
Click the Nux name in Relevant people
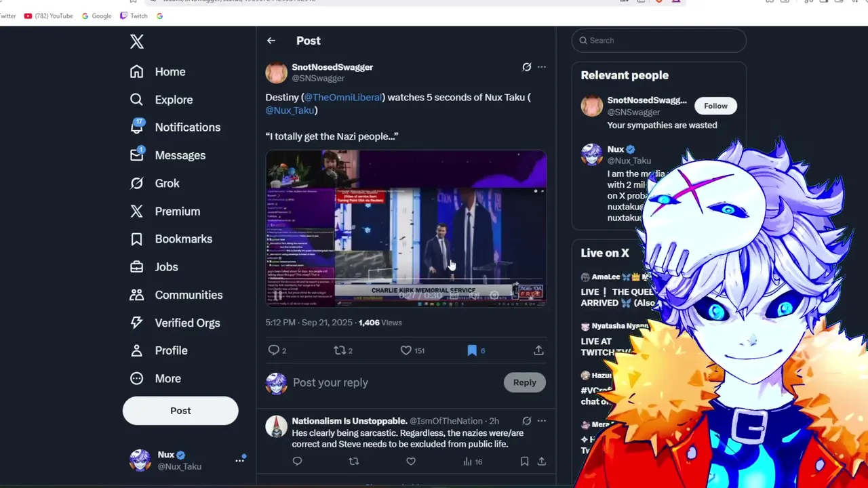[616, 149]
